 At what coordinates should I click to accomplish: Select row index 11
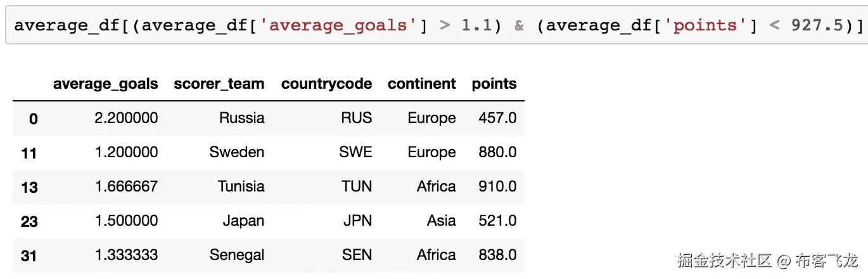29,153
